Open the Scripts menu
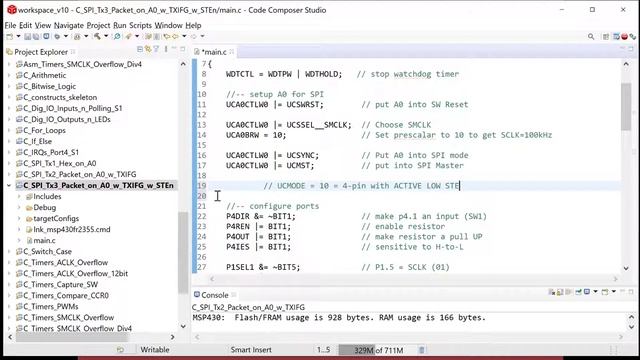The height and width of the screenshot is (360, 640). (140, 25)
